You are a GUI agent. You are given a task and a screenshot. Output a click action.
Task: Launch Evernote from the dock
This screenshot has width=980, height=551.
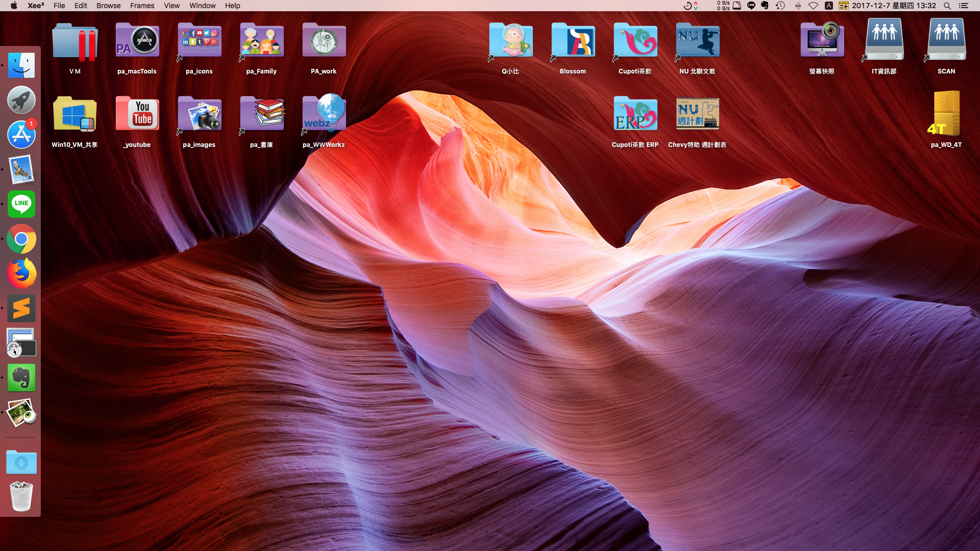point(21,378)
